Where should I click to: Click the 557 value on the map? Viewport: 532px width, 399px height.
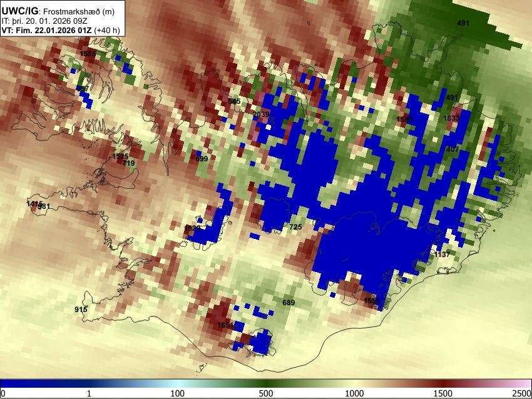pos(83,89)
